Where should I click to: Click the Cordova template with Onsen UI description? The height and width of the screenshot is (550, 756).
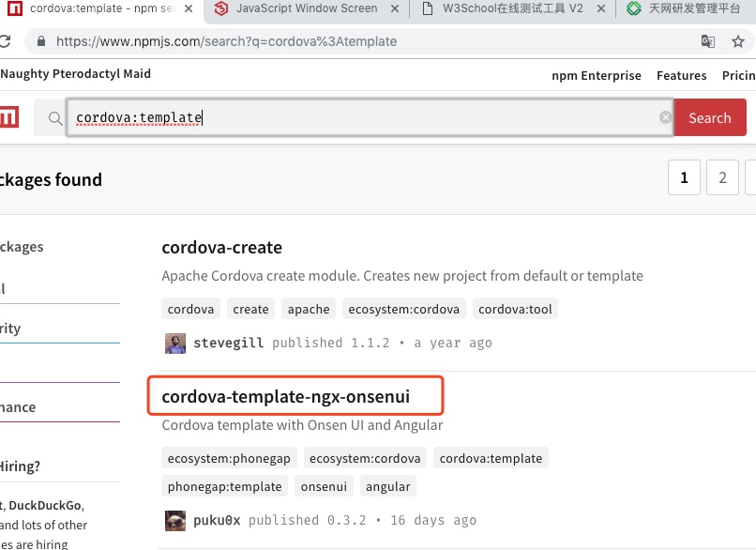(302, 425)
